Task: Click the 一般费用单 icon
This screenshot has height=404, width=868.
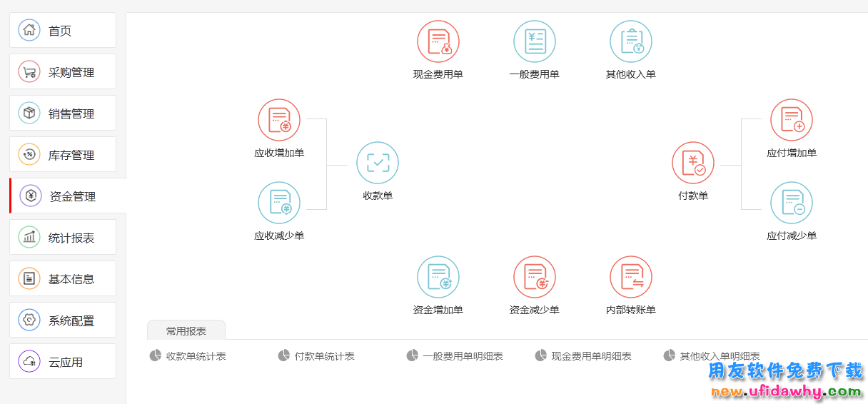Action: [534, 41]
